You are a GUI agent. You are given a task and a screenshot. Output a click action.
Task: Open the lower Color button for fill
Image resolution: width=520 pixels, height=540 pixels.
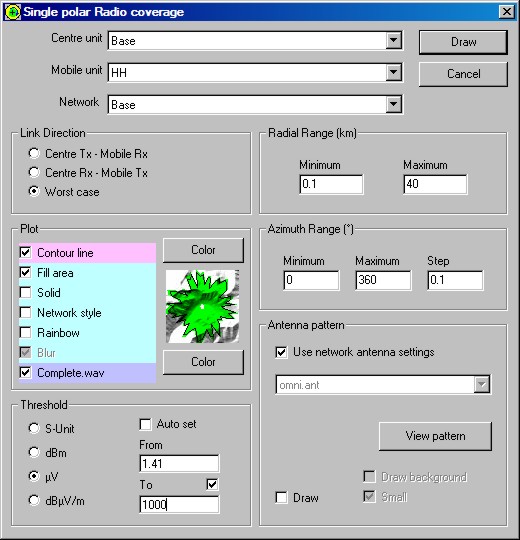203,362
